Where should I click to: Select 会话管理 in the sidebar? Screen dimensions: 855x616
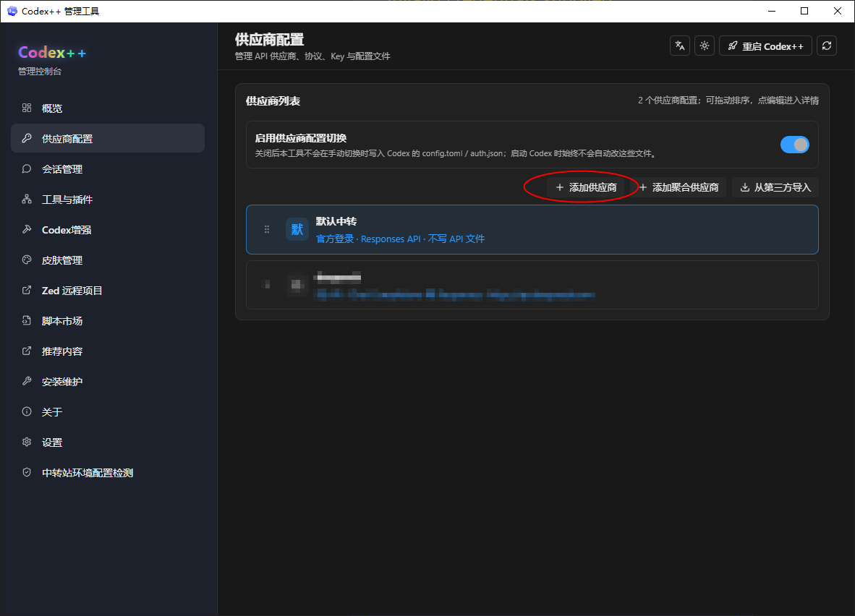(108, 169)
